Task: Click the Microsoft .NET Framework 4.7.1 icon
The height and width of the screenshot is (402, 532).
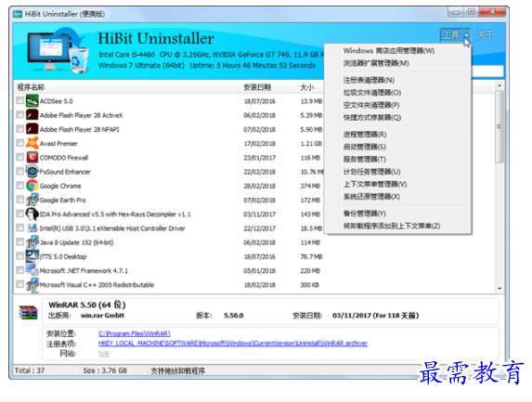Action: [x=32, y=270]
